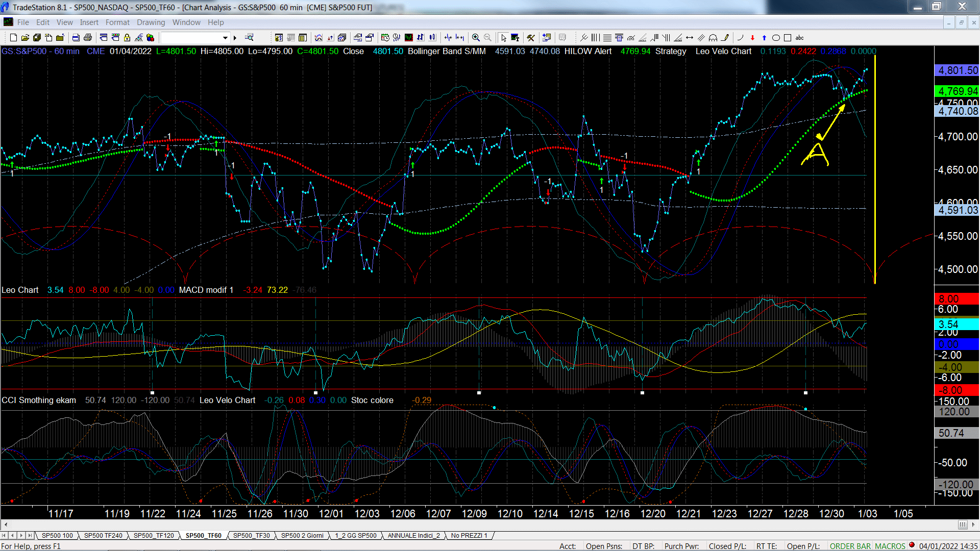
Task: Select the arc drawing tool
Action: 740,38
